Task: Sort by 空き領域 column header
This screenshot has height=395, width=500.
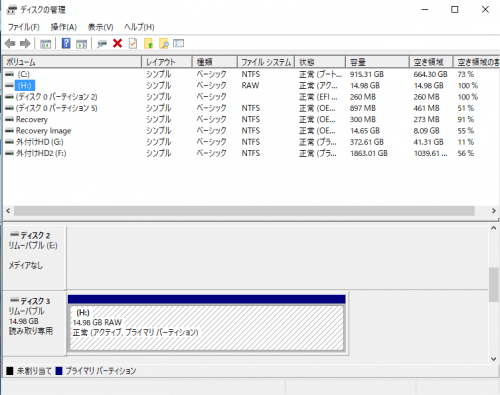Action: click(431, 62)
